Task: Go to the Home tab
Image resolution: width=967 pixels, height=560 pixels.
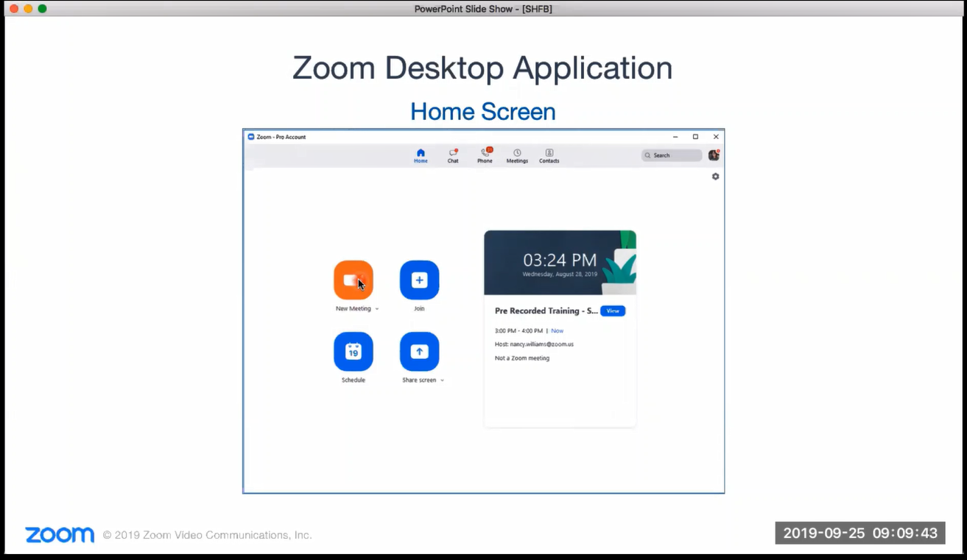Action: pyautogui.click(x=421, y=156)
